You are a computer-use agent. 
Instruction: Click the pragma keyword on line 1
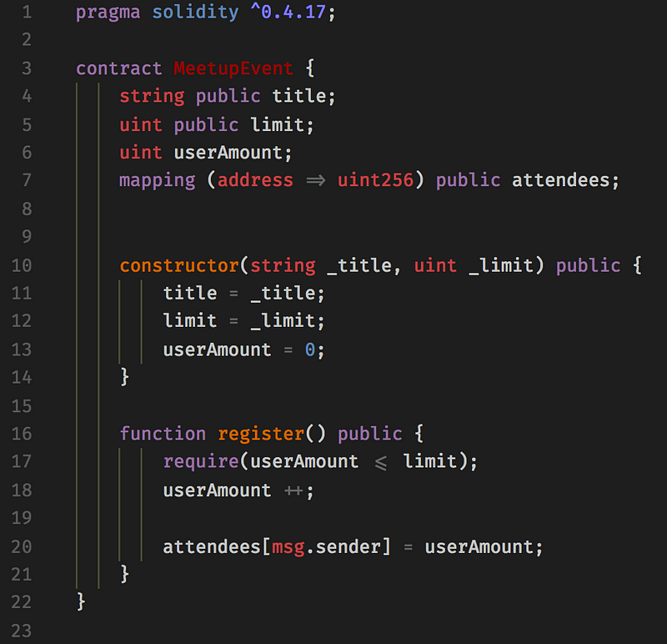(x=108, y=13)
